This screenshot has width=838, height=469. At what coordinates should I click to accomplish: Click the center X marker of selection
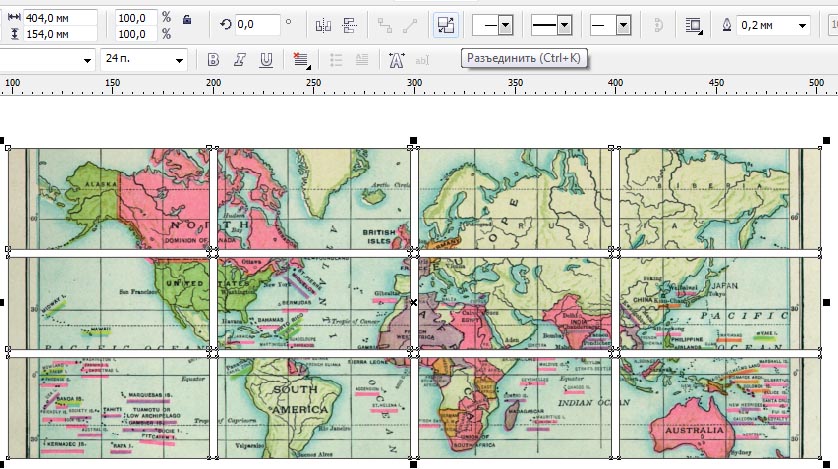[414, 303]
